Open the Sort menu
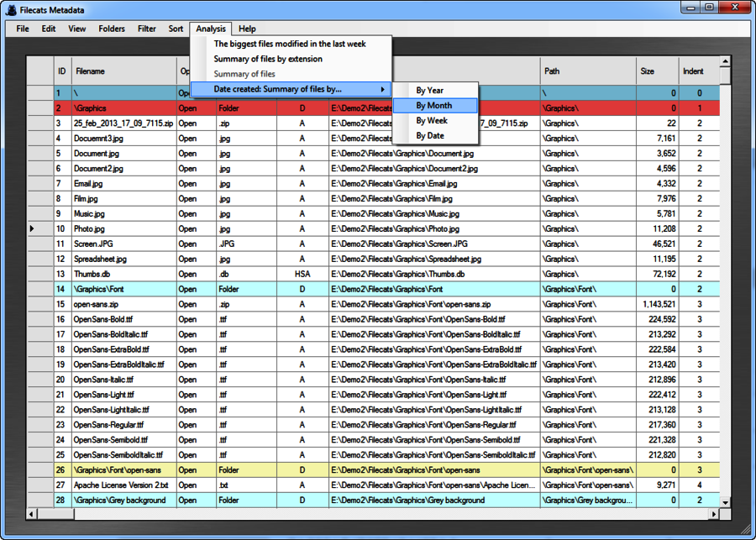This screenshot has width=756, height=540. [x=176, y=29]
